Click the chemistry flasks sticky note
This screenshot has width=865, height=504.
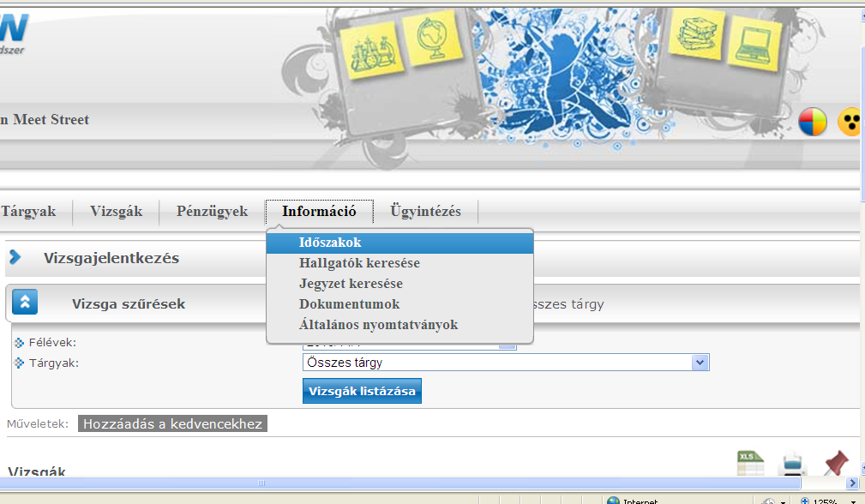[x=372, y=51]
